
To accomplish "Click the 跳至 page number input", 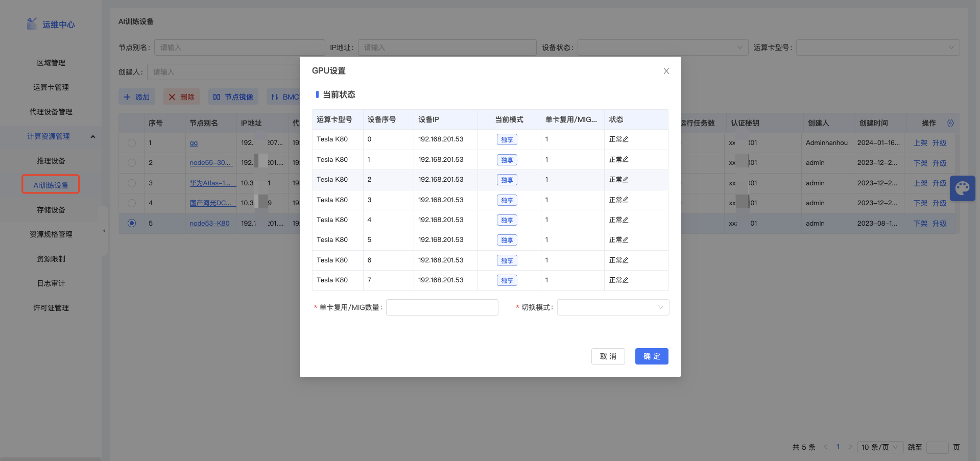I will [x=937, y=447].
